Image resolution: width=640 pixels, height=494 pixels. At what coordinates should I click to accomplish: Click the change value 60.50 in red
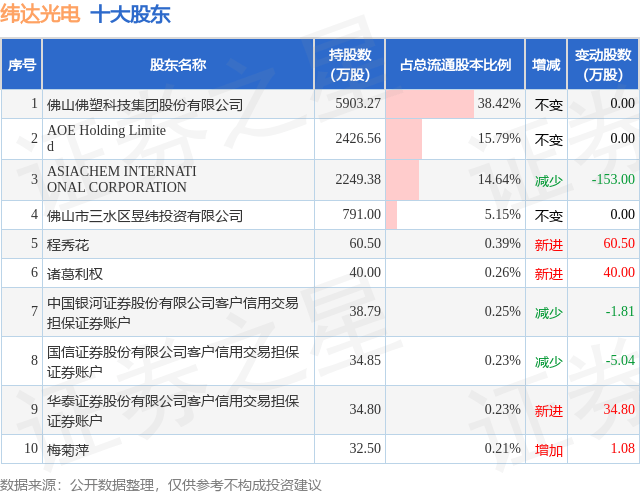click(619, 243)
